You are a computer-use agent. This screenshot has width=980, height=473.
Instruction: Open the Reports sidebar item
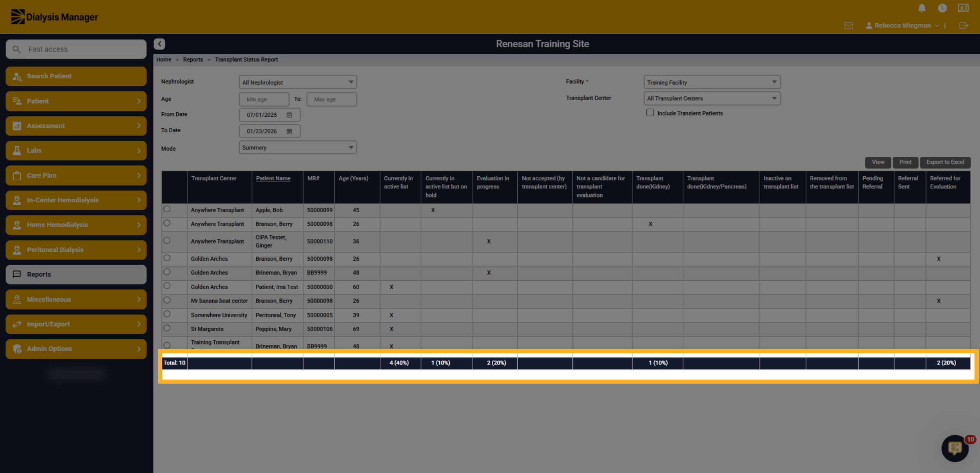(x=76, y=275)
